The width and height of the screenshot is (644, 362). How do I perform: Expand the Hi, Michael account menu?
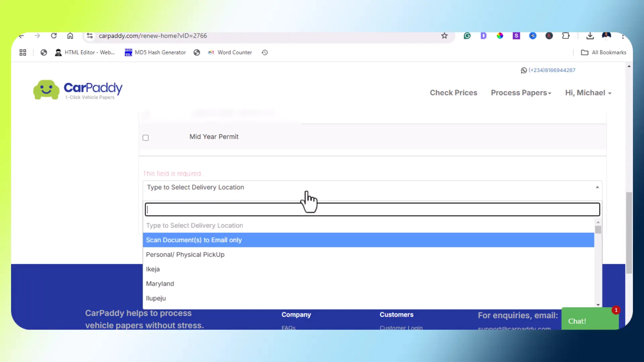(x=588, y=93)
